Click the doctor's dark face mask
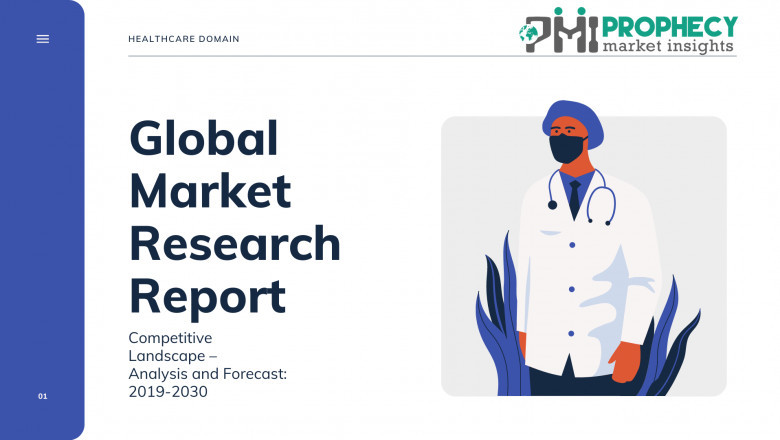 (565, 148)
